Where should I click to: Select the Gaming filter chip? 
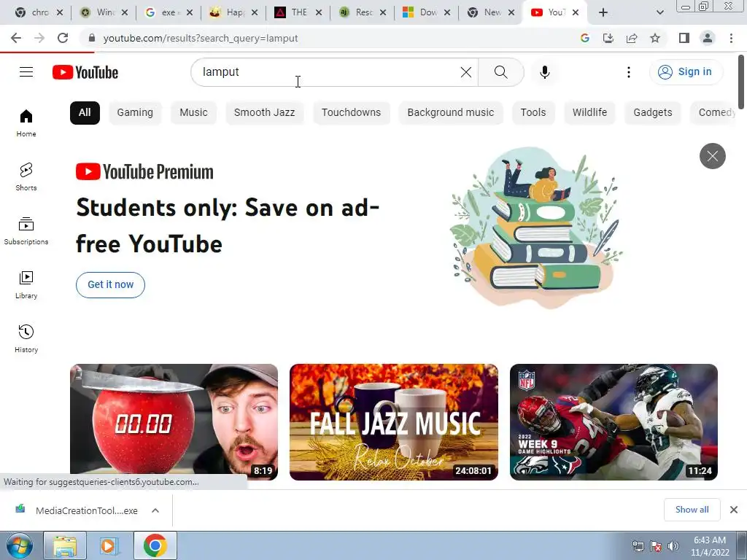135,113
